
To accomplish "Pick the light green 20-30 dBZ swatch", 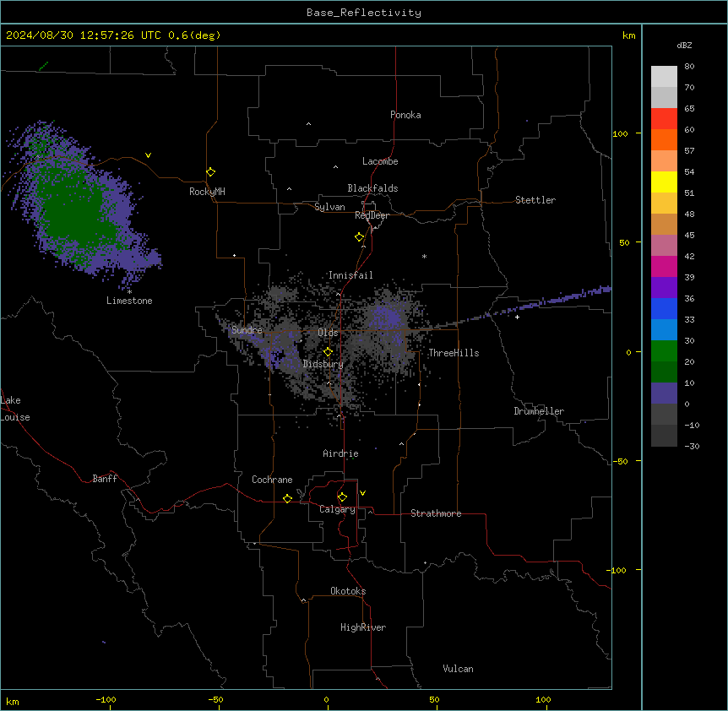I will tap(664, 351).
